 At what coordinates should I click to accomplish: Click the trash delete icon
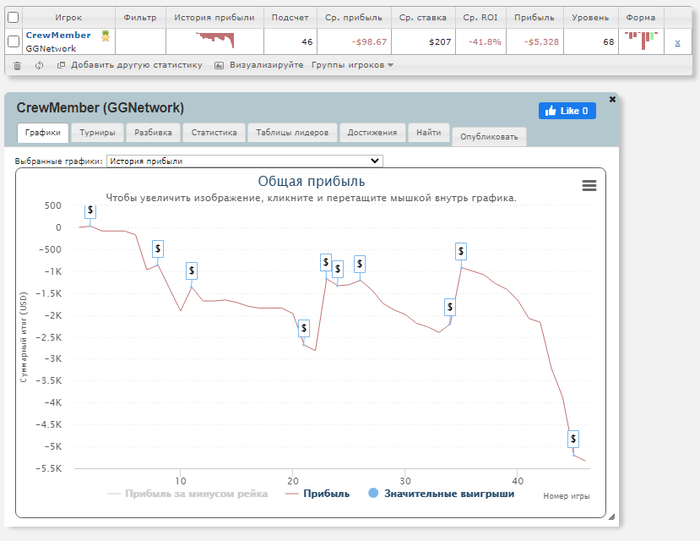[17, 66]
